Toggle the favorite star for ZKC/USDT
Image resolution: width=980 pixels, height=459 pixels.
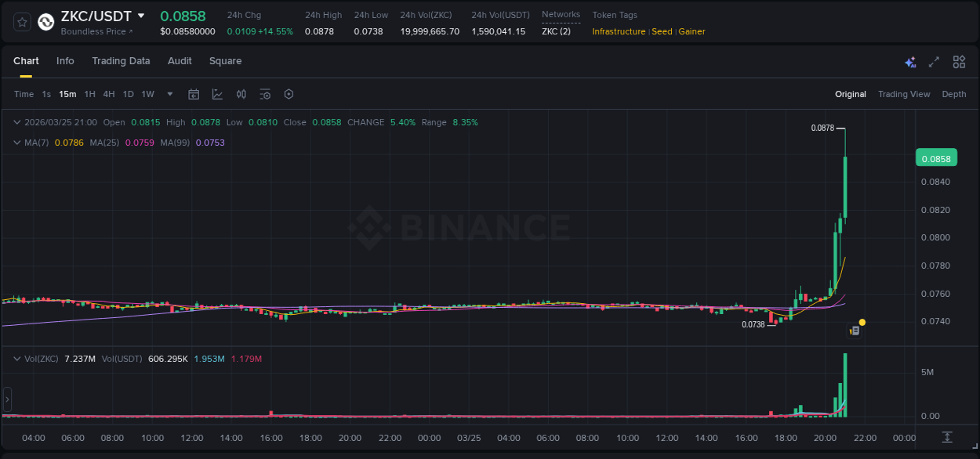click(x=21, y=21)
